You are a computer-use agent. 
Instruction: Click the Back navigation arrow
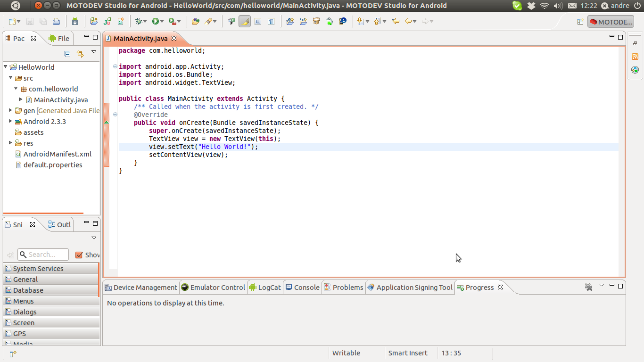408,21
